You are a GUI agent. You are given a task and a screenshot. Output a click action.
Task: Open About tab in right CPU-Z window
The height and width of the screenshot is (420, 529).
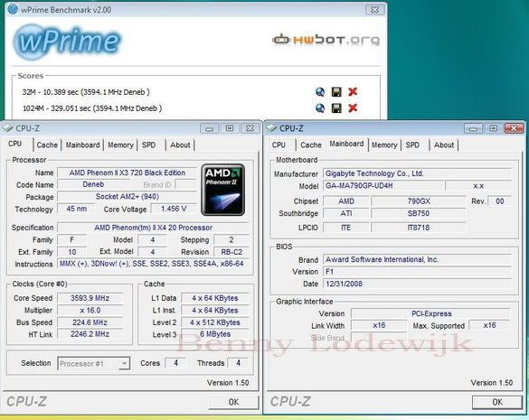tap(444, 145)
